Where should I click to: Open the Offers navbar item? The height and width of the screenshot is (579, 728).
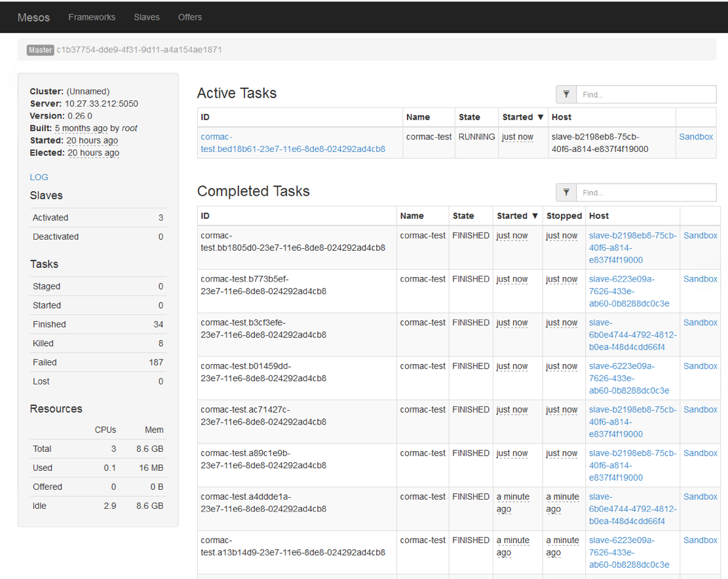(x=190, y=17)
